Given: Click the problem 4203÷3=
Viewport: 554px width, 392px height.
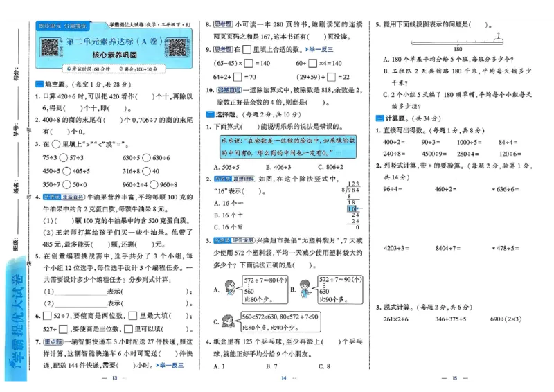Looking at the screenshot, I should [396, 248].
